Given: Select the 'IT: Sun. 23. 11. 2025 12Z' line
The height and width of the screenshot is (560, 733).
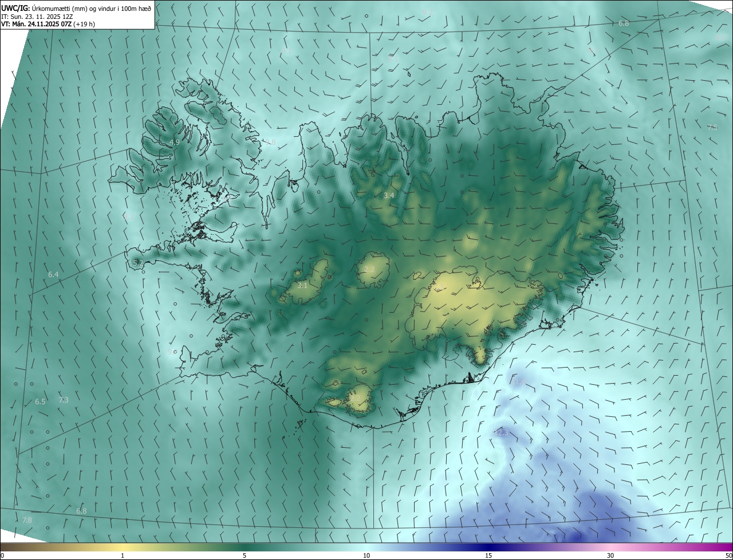Looking at the screenshot, I should (36, 17).
